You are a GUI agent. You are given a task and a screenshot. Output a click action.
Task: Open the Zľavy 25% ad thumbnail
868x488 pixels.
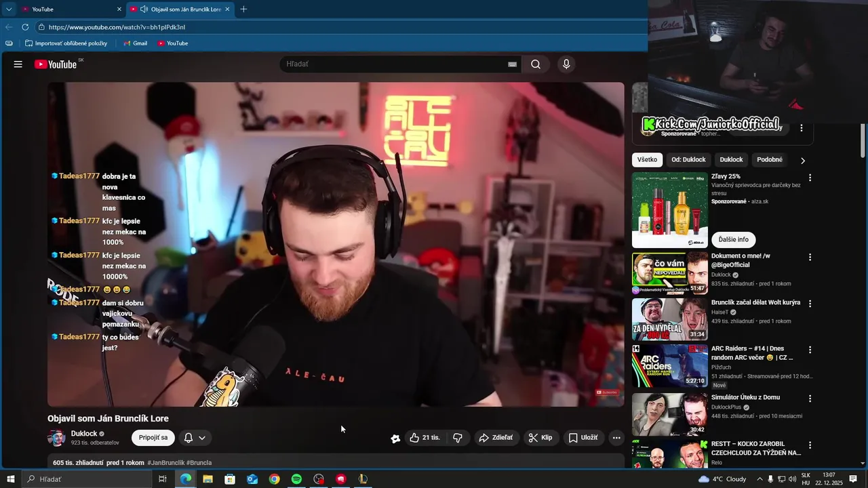click(x=670, y=210)
